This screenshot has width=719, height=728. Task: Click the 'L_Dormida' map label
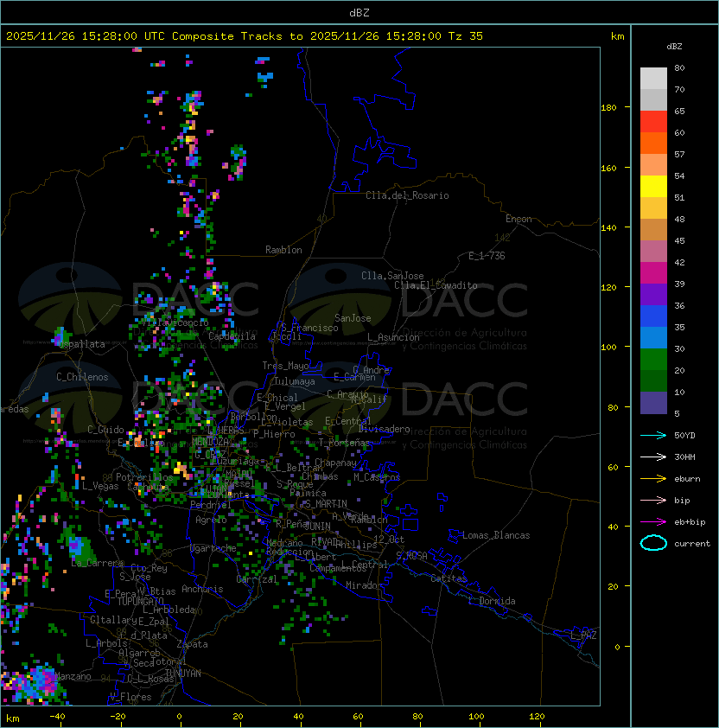(492, 601)
